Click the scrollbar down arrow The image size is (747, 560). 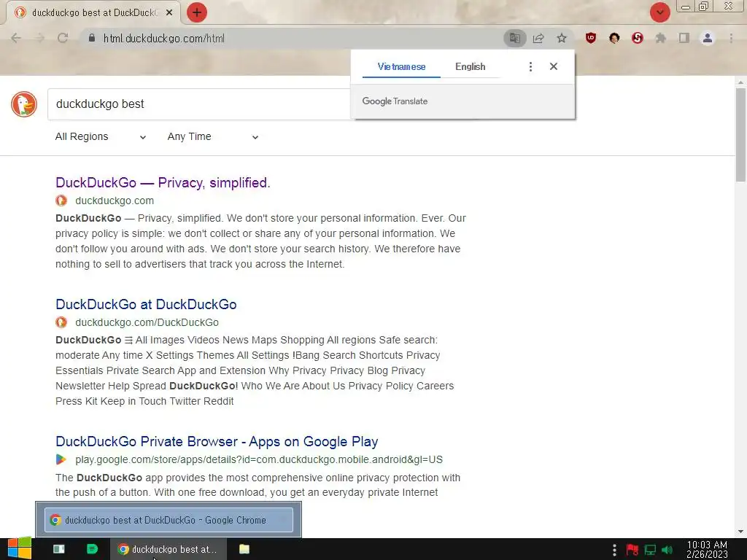tap(740, 532)
